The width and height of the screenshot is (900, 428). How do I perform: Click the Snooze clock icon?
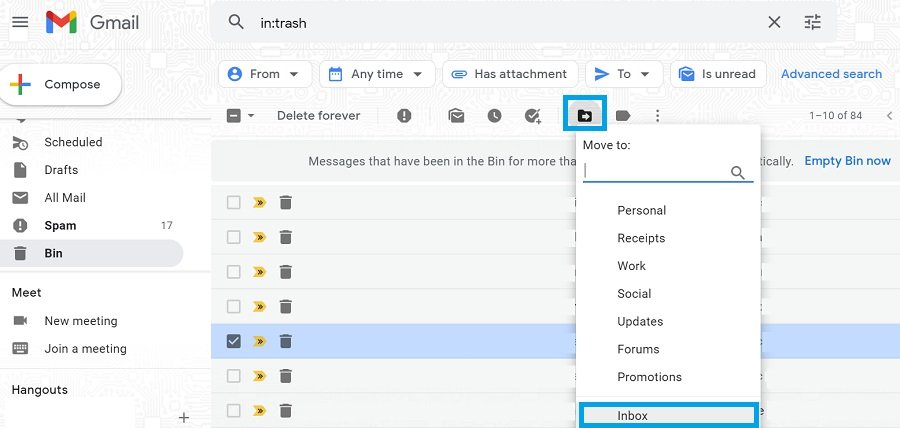pos(494,116)
